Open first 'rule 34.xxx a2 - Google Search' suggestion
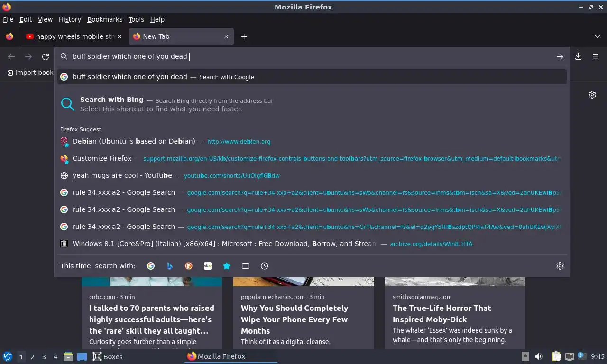The image size is (607, 364). pos(312,192)
